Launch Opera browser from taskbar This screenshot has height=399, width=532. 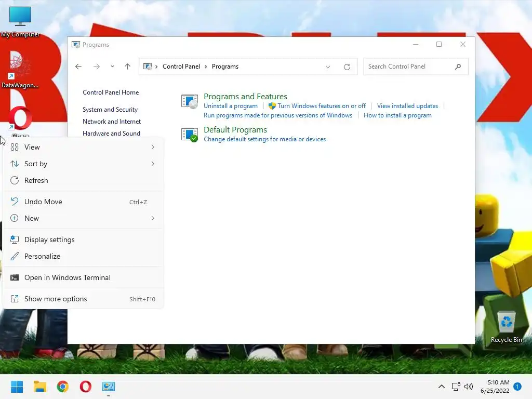click(x=86, y=387)
